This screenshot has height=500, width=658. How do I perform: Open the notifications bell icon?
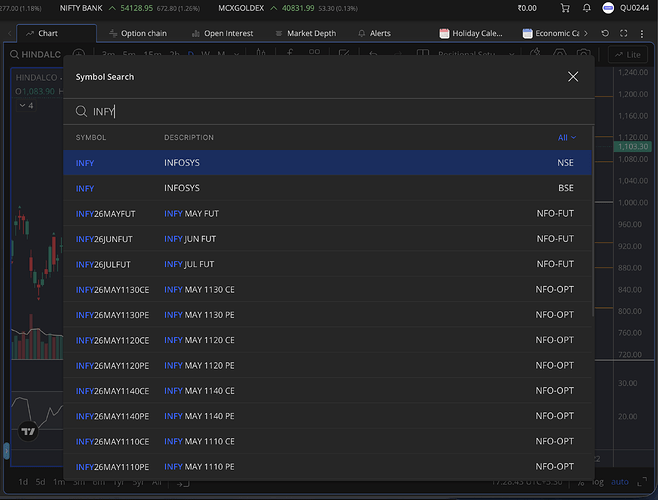[587, 8]
